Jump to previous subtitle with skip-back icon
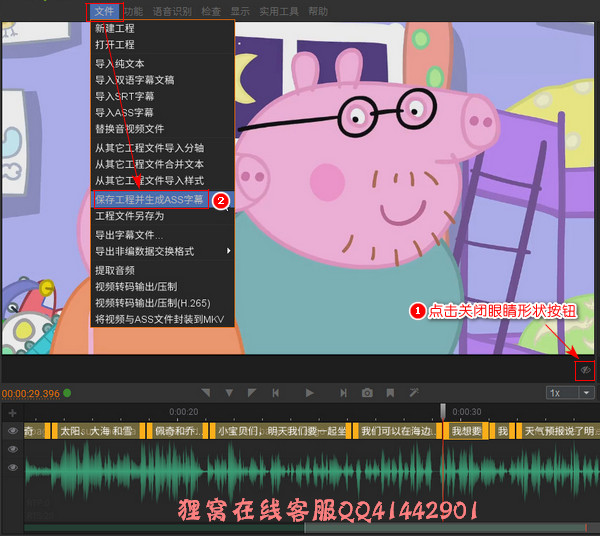 (276, 393)
